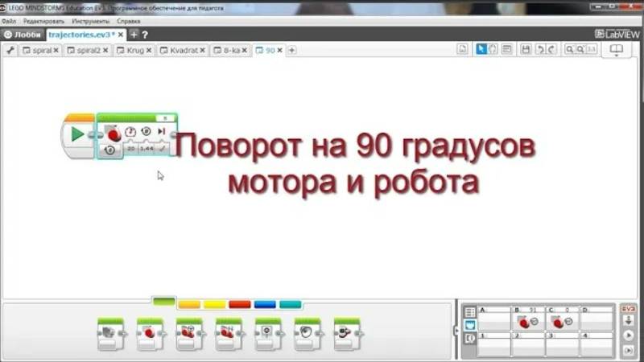Close the trajectories.ev3 project tab
This screenshot has height=362, width=644.
(x=120, y=35)
